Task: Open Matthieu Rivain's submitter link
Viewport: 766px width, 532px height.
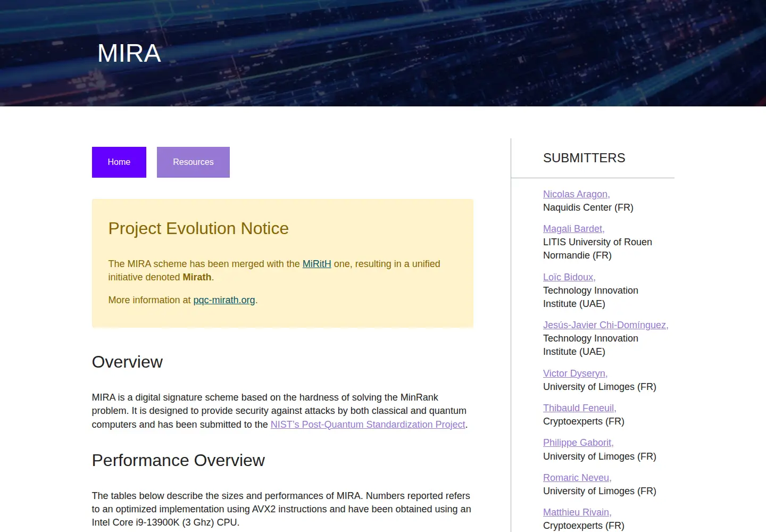Action: click(x=577, y=512)
